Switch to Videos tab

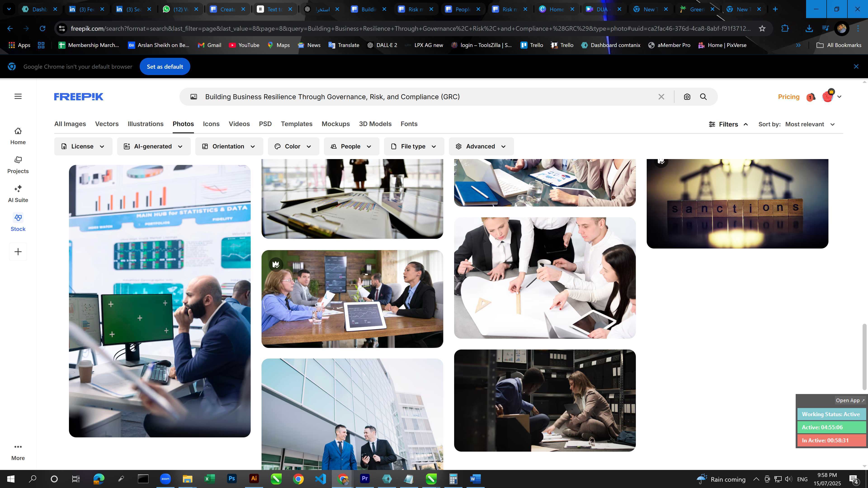pyautogui.click(x=239, y=124)
